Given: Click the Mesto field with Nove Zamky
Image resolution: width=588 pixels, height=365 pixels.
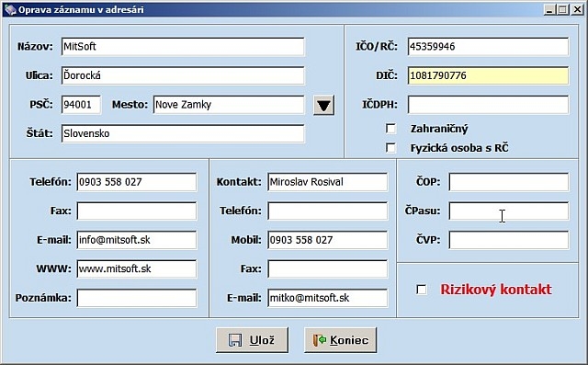Looking at the screenshot, I should [229, 104].
